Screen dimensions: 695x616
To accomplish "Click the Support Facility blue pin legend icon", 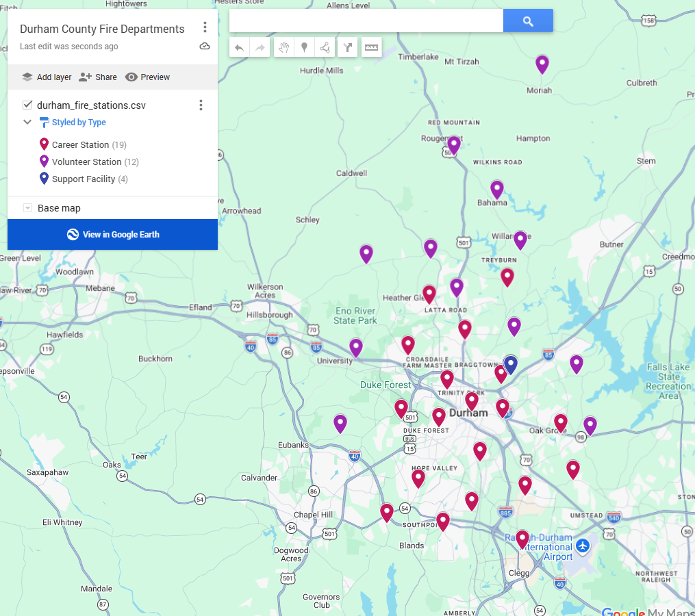I will [x=44, y=178].
